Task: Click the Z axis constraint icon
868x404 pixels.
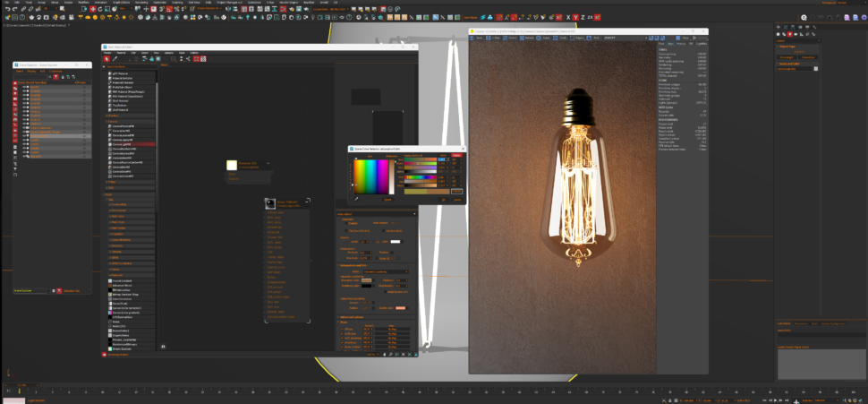Action: [583, 17]
